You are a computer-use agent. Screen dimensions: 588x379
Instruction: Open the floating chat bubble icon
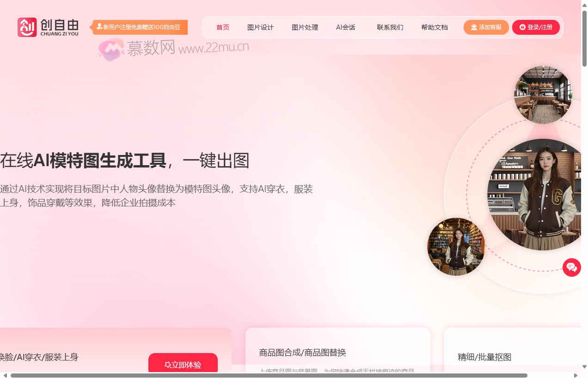click(572, 267)
